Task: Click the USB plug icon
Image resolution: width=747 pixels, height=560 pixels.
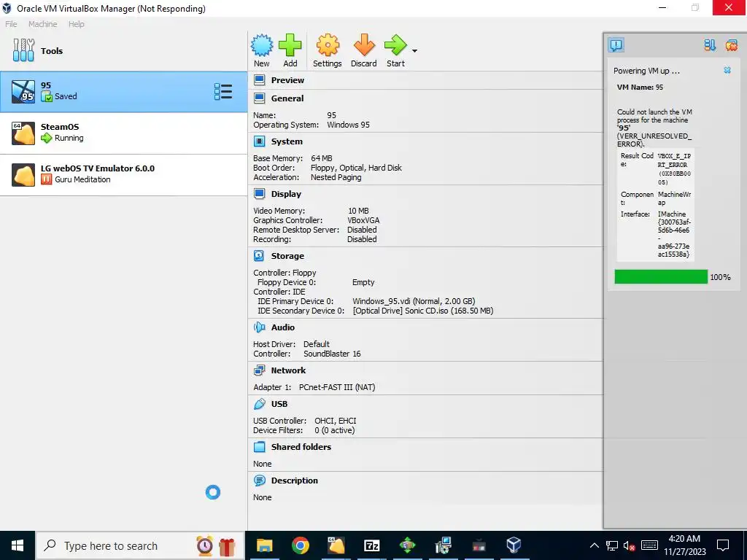Action: coord(259,404)
